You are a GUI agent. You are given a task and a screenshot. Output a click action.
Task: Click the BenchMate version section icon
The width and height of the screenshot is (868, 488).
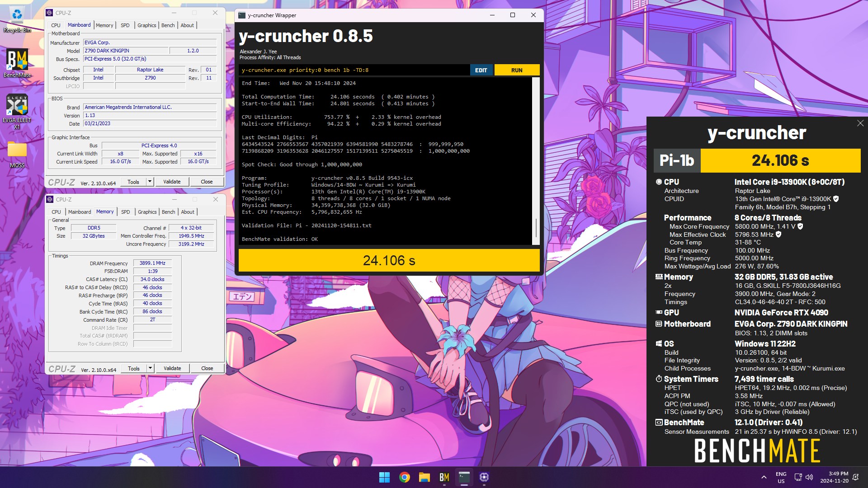[659, 422]
